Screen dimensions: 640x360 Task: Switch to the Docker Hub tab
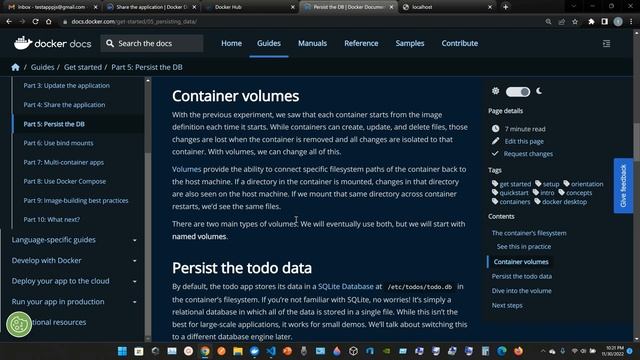tap(250, 7)
